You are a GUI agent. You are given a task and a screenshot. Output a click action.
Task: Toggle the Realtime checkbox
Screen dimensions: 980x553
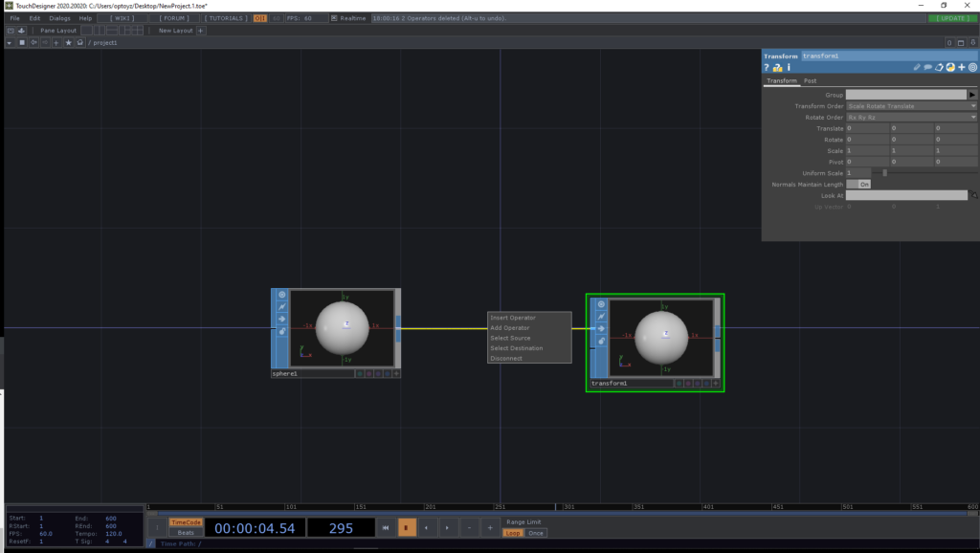(x=333, y=18)
